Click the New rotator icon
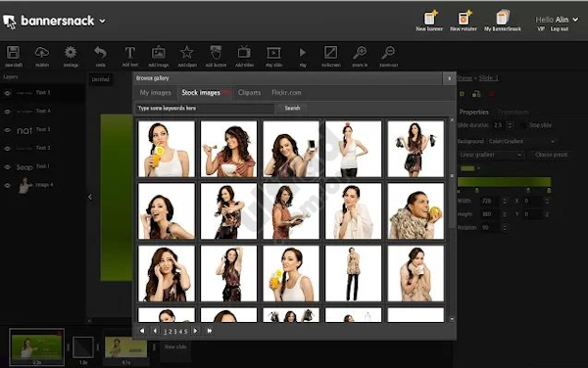Viewport: 588px width, 368px height. (465, 18)
